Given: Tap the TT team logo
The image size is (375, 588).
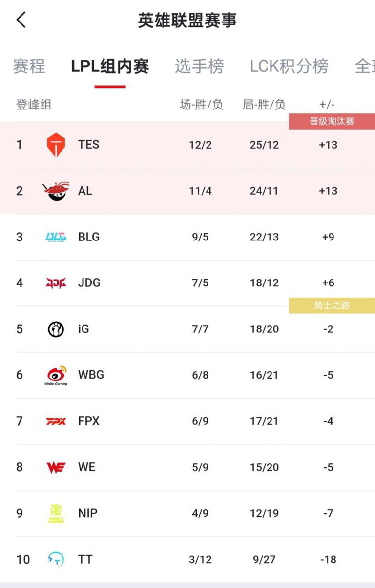Looking at the screenshot, I should (x=56, y=559).
